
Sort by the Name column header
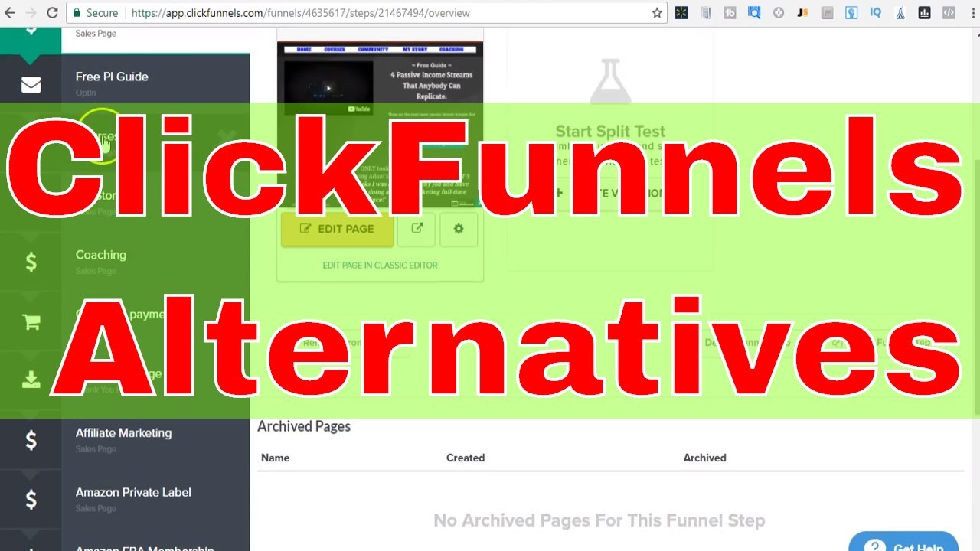pos(275,458)
